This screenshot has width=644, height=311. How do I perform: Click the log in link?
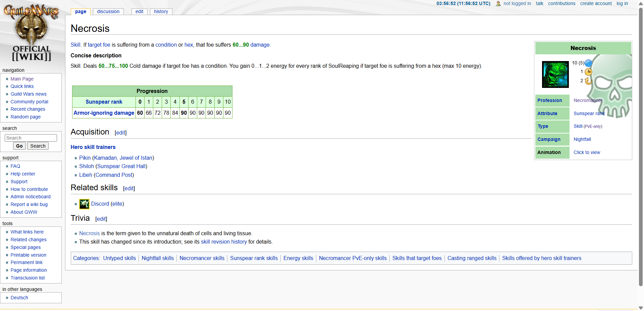tap(622, 3)
